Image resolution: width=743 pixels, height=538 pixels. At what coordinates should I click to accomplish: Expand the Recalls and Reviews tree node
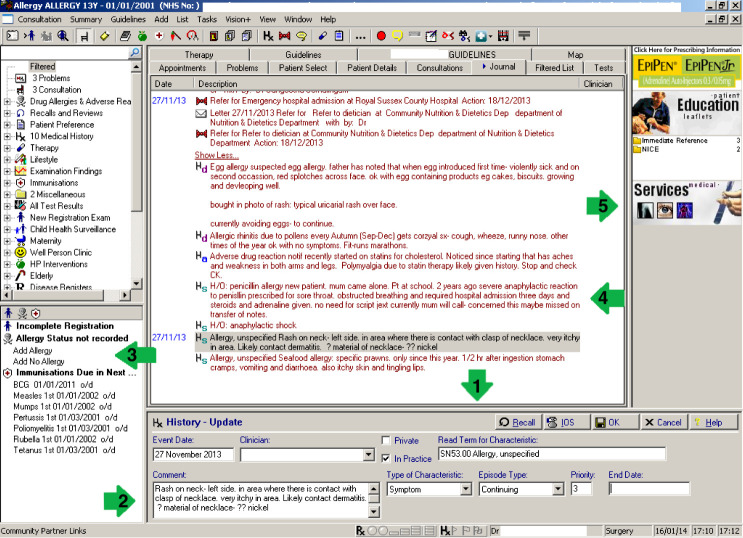pos(7,113)
